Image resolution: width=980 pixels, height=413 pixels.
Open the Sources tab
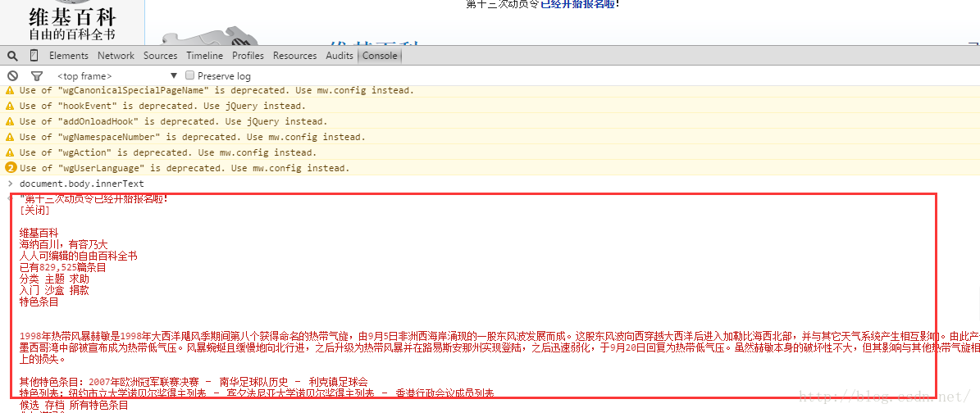tap(161, 56)
